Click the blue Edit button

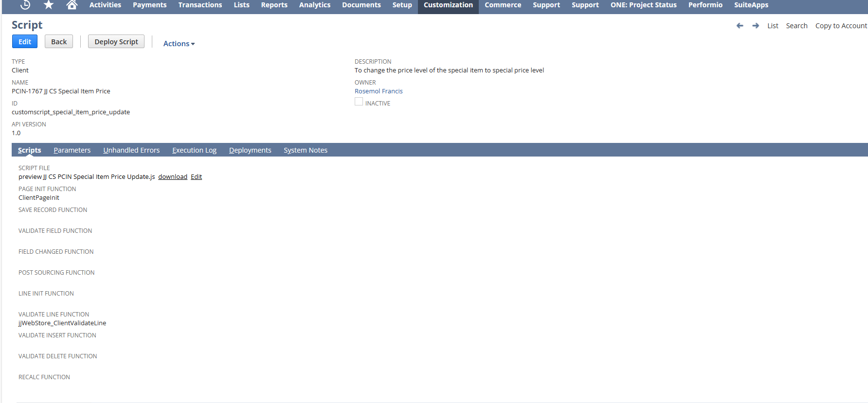[x=24, y=42]
